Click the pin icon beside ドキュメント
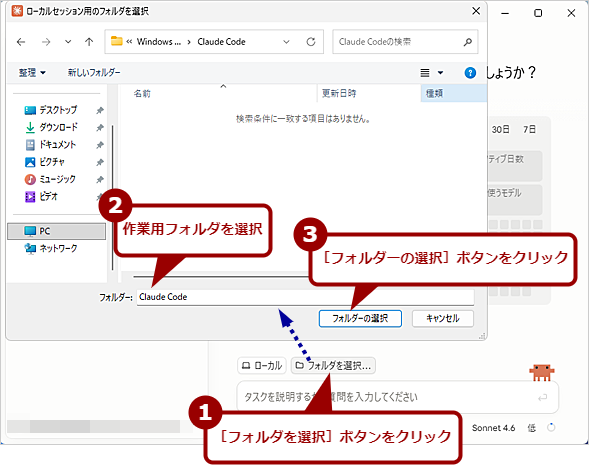This screenshot has width=589, height=465. [x=100, y=145]
